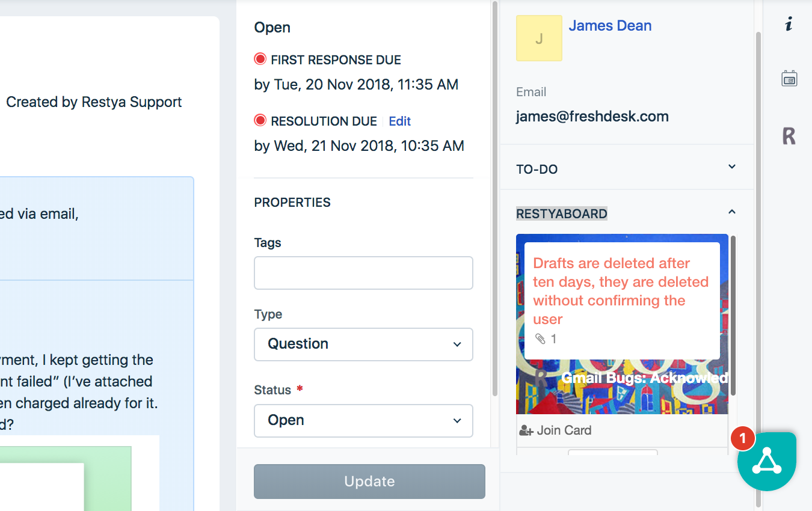Open the info panel icon
Viewport: 812px width, 511px height.
click(x=789, y=24)
